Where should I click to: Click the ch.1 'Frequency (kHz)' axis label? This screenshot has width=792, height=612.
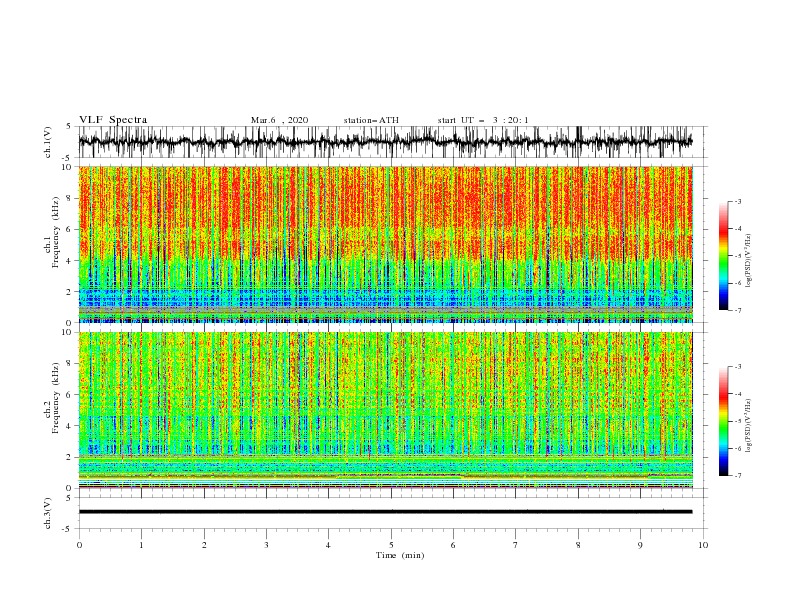(55, 231)
